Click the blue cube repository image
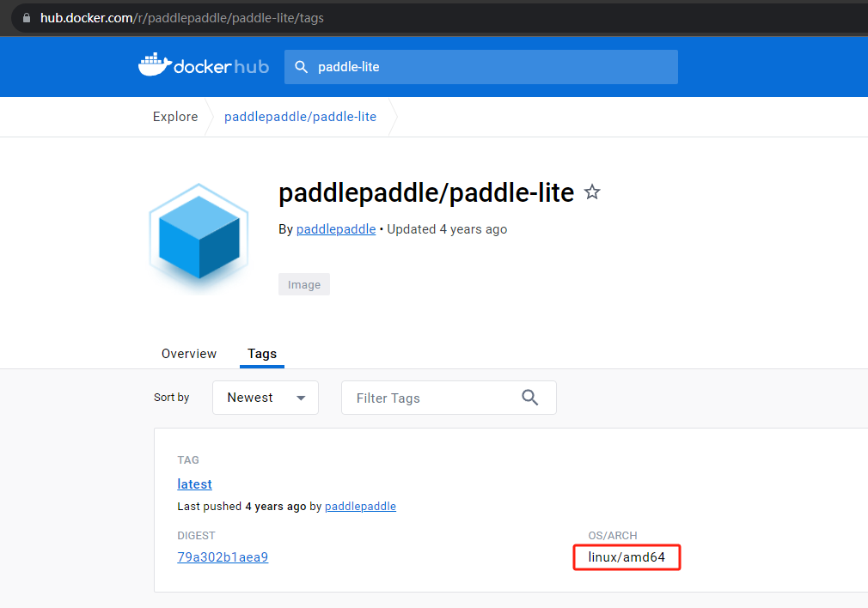 pos(199,238)
